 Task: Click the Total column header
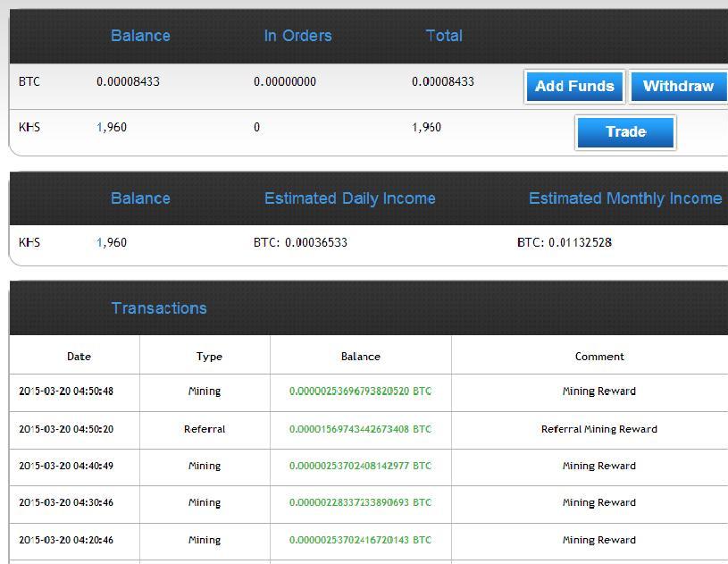[x=443, y=36]
